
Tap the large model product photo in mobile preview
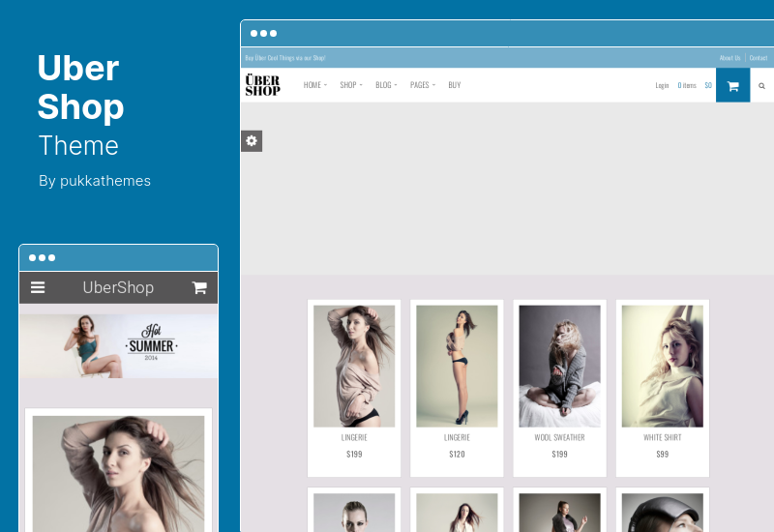118,474
